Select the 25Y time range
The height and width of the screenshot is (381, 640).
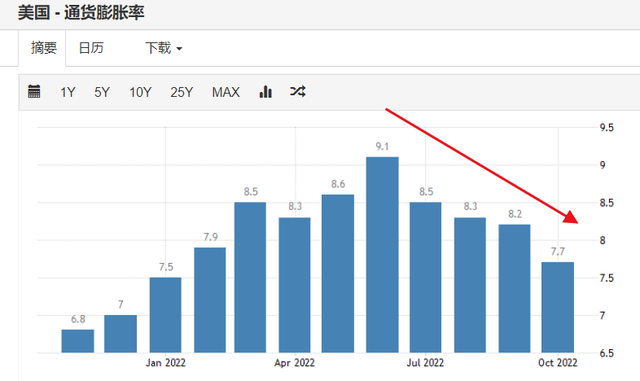182,92
